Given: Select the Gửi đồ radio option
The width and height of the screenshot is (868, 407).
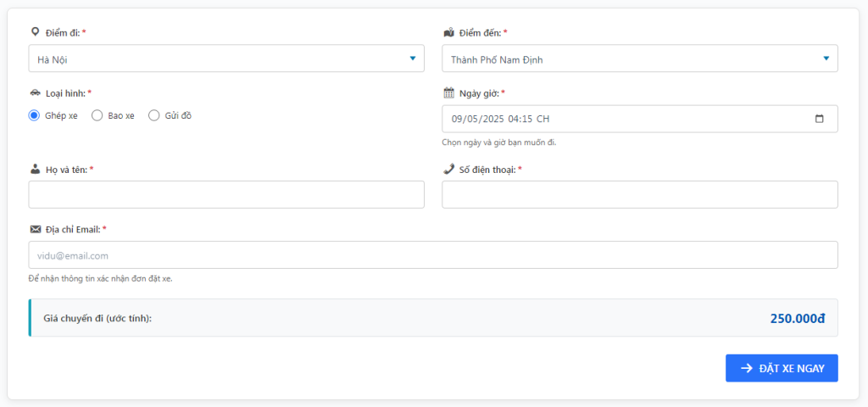Looking at the screenshot, I should [154, 115].
